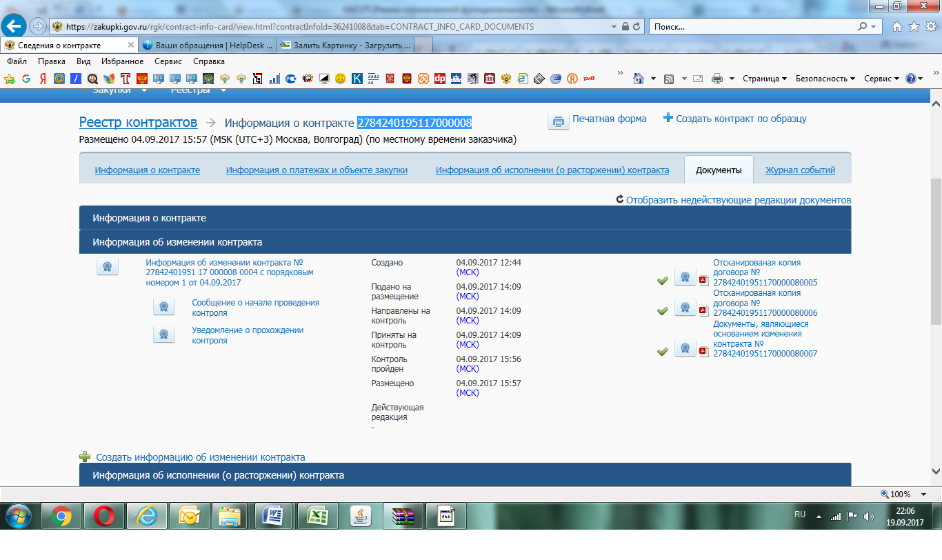The width and height of the screenshot is (942, 560).
Task: Open the Избранное menu
Action: click(x=122, y=61)
